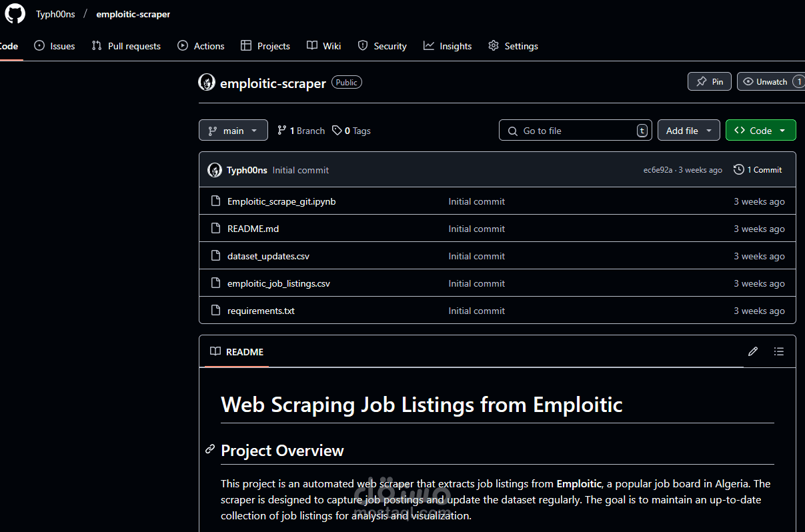Click Typh00ns avatar in commit row

pos(215,170)
